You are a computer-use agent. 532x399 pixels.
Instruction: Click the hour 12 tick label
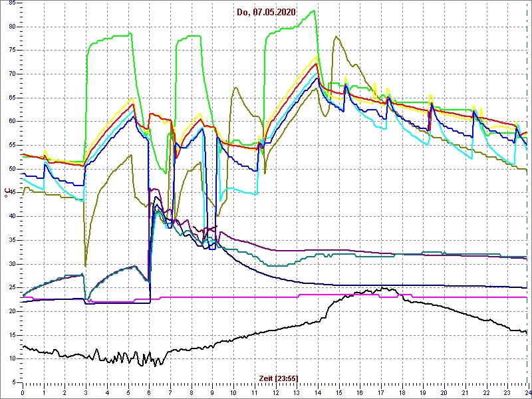(x=275, y=392)
